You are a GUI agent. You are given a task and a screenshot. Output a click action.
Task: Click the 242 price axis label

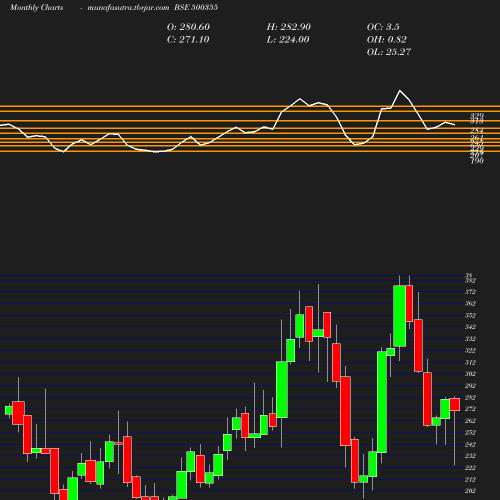tap(470, 445)
